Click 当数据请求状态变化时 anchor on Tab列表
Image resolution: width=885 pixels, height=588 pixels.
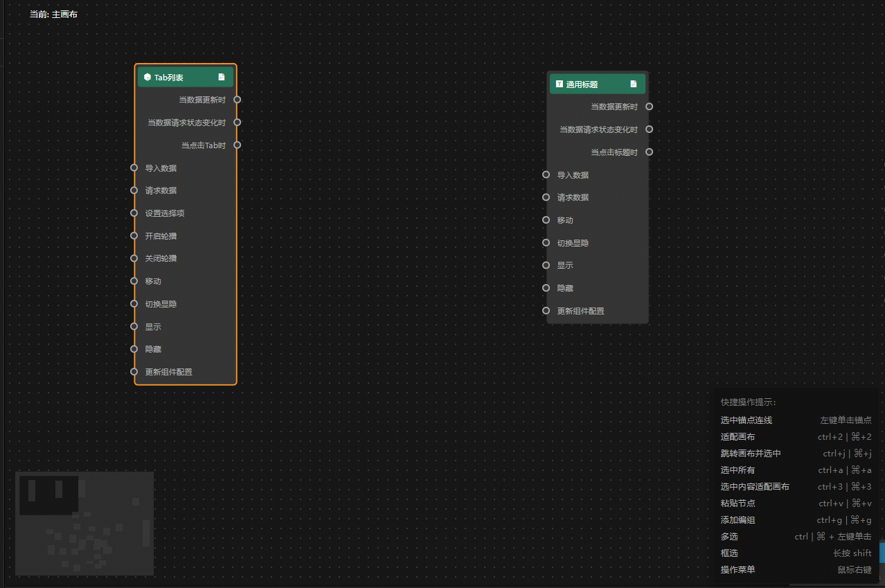(x=237, y=123)
